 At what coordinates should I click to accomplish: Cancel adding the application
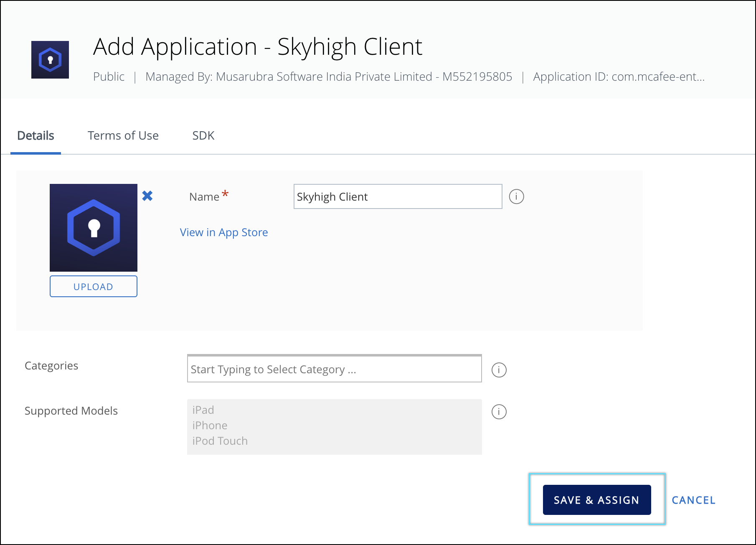(x=693, y=500)
